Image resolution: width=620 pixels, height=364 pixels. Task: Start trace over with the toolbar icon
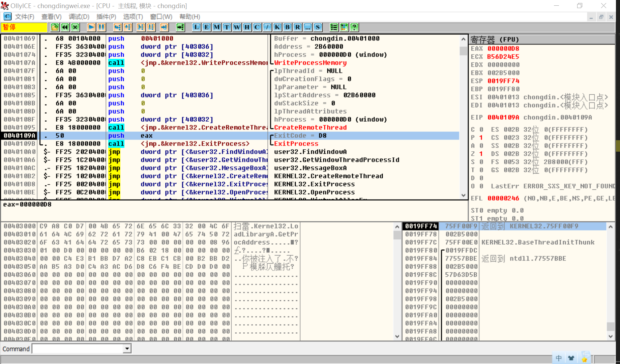coord(151,27)
